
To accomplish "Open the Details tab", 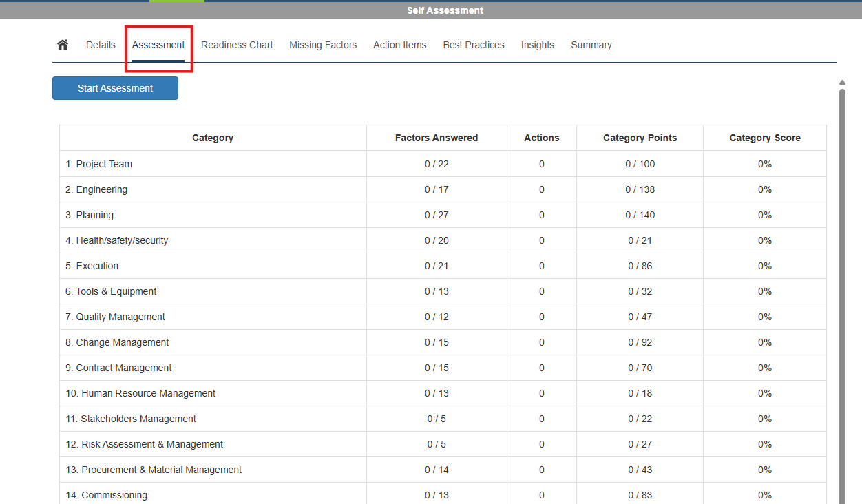I will [101, 45].
